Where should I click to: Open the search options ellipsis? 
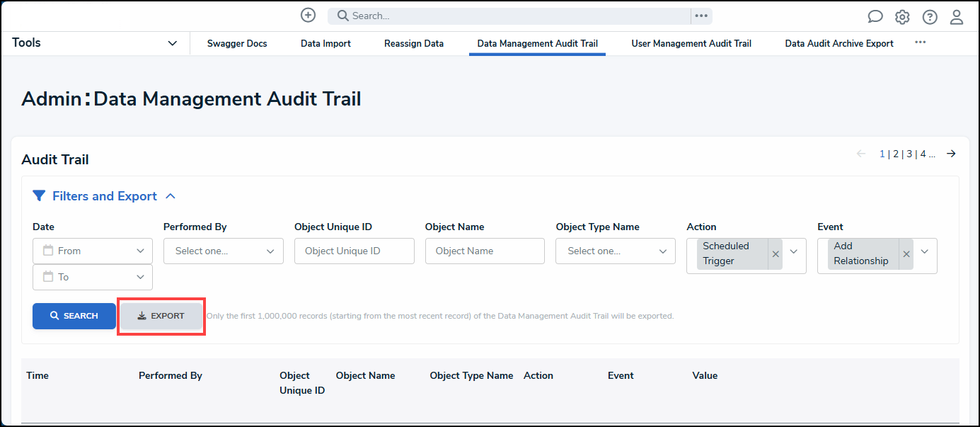tap(701, 16)
